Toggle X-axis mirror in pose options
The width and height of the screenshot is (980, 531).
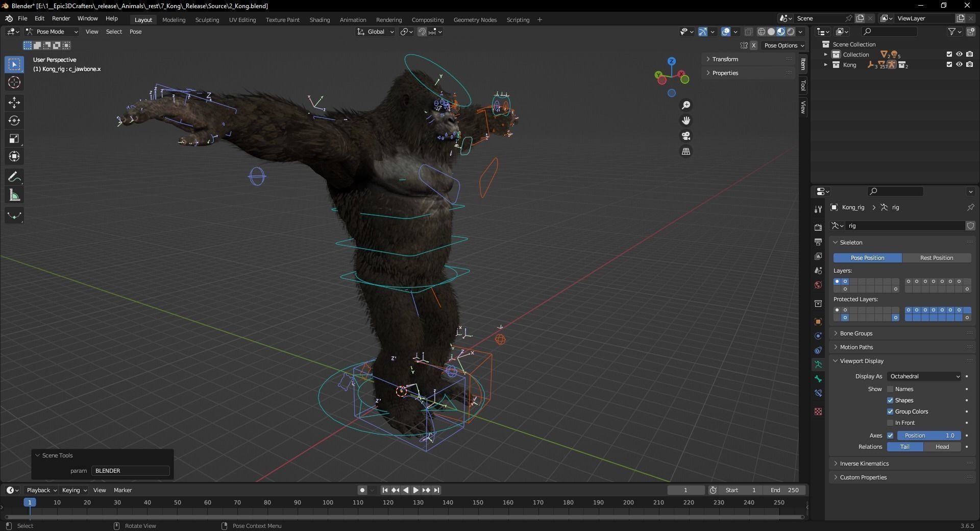point(753,45)
